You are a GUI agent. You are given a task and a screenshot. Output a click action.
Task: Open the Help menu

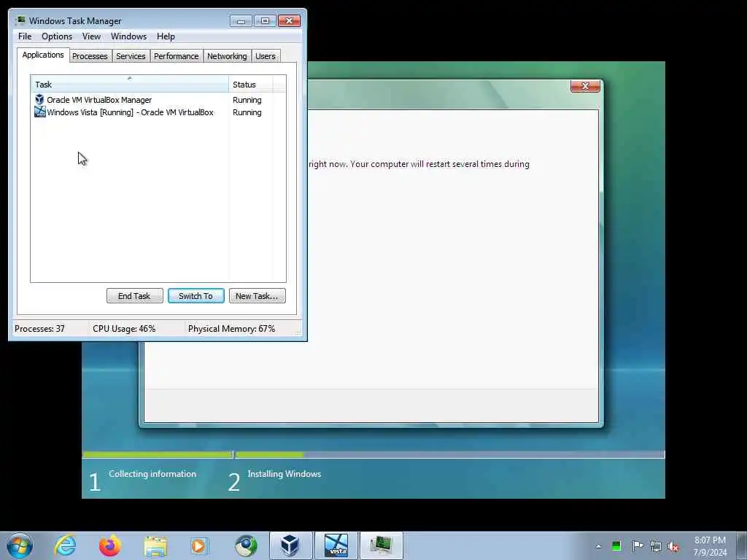[166, 36]
